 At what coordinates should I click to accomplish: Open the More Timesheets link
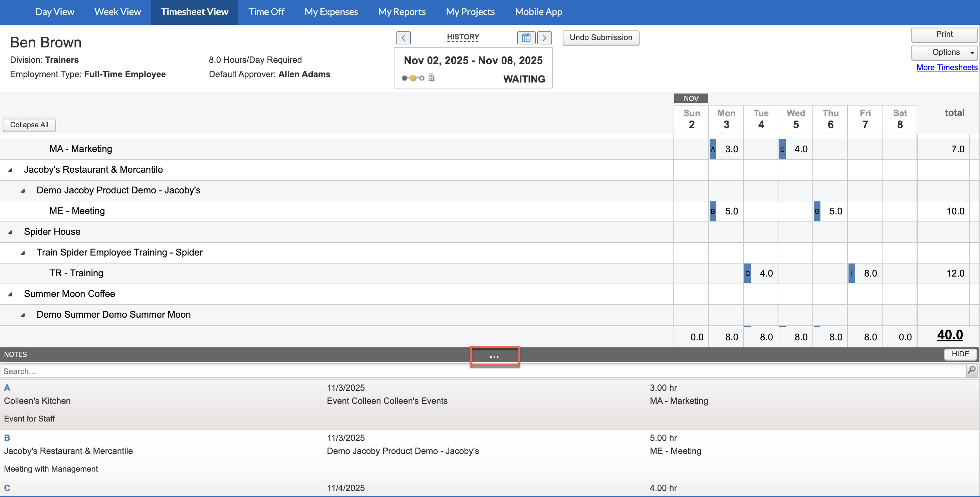tap(947, 67)
